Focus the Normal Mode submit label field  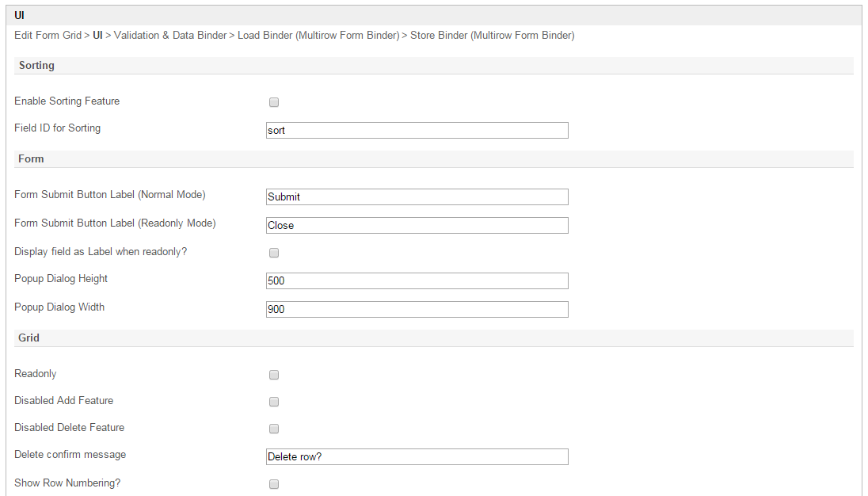(417, 197)
